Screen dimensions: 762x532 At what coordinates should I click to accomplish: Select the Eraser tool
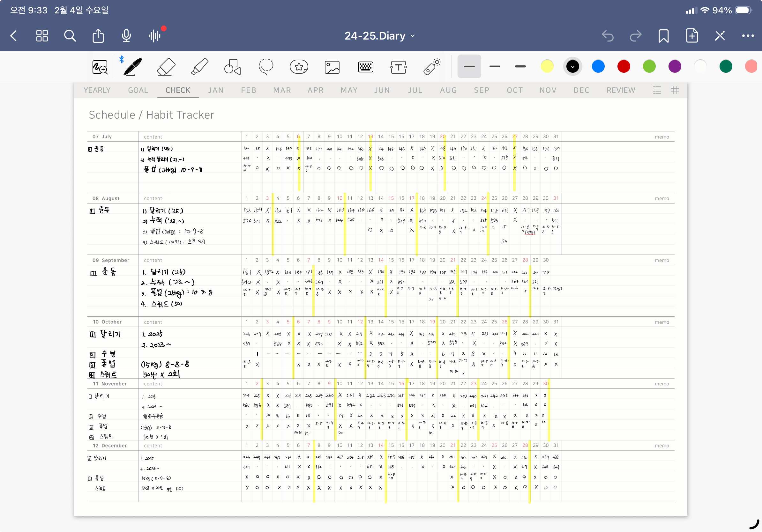pyautogui.click(x=166, y=67)
